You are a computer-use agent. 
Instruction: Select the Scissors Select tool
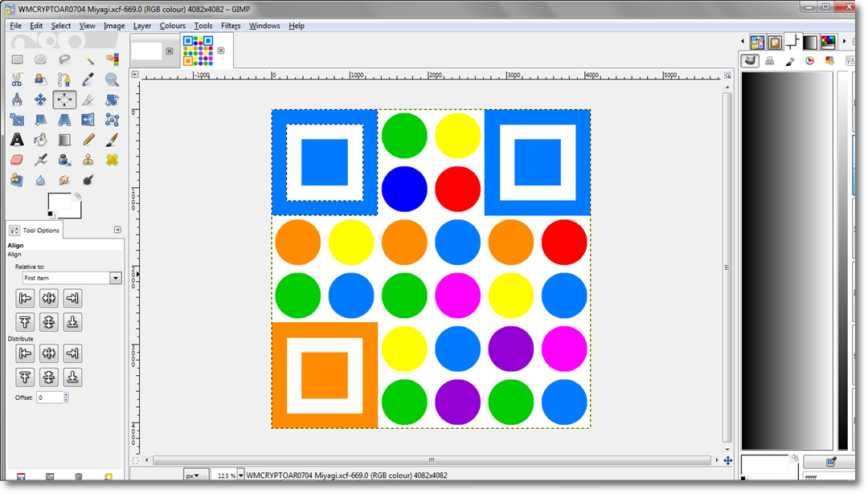coord(17,80)
